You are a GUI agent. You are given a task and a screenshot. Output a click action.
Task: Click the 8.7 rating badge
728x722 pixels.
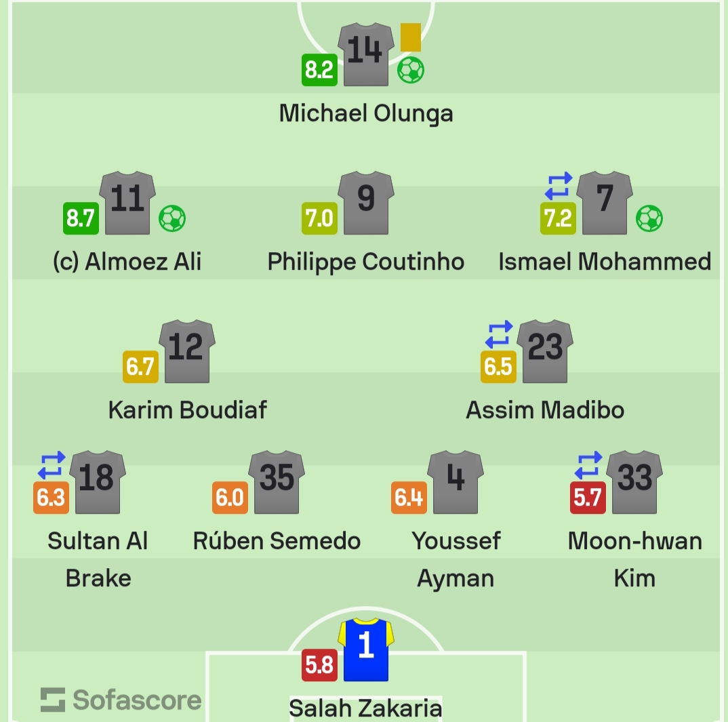click(81, 218)
